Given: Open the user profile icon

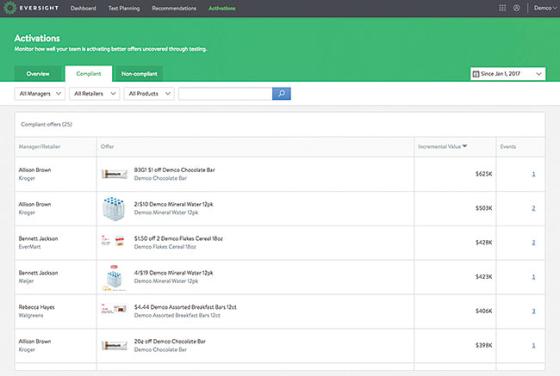Looking at the screenshot, I should (x=516, y=8).
